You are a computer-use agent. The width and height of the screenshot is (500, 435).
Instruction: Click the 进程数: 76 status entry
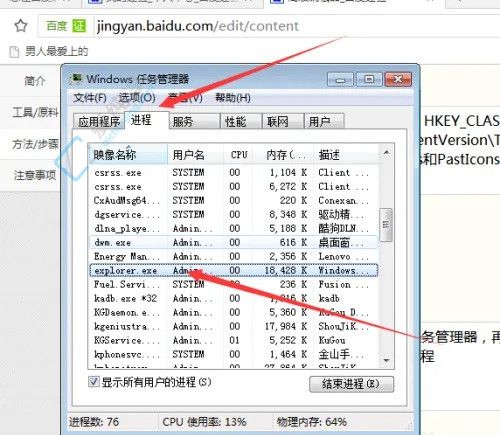(94, 422)
